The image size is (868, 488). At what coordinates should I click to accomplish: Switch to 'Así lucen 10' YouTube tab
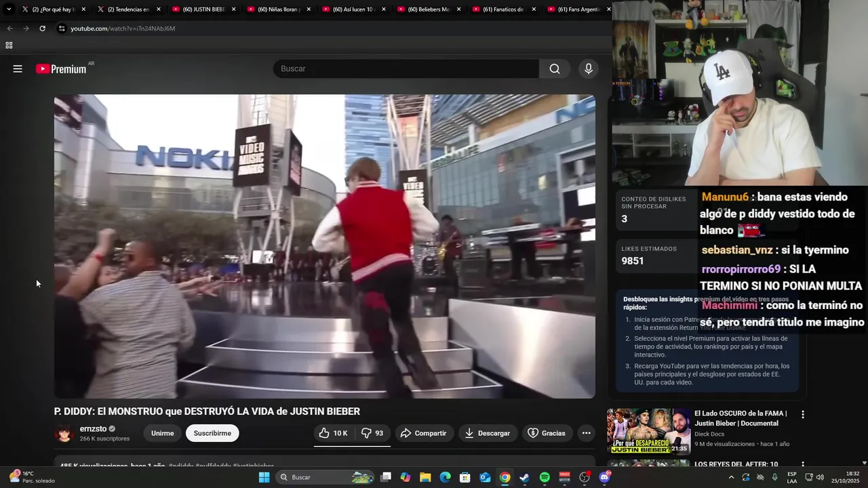(x=354, y=9)
